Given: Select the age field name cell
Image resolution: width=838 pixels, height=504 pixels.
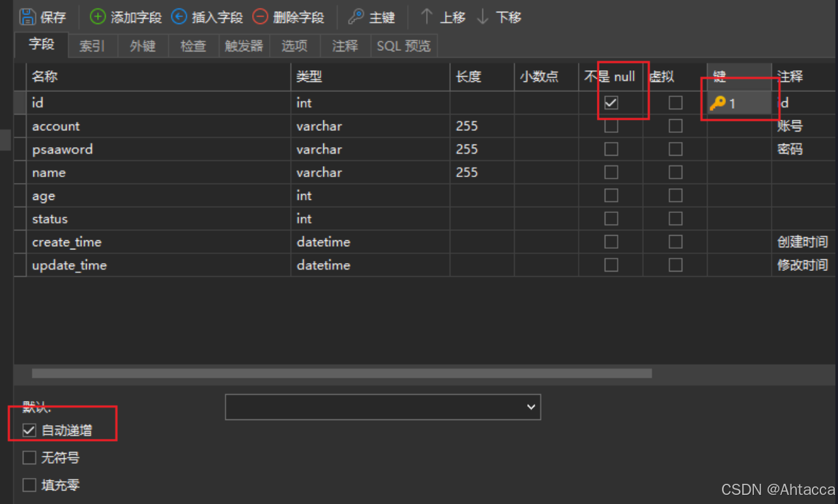Looking at the screenshot, I should click(158, 195).
